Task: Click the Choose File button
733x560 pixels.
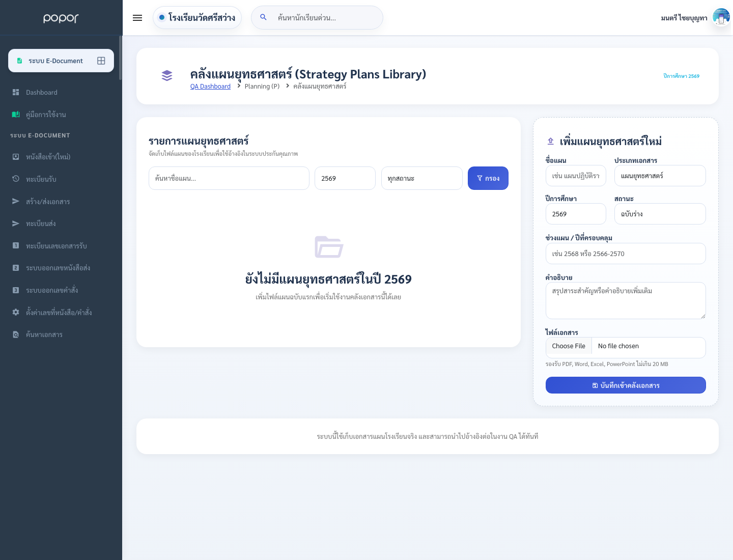Action: [569, 346]
